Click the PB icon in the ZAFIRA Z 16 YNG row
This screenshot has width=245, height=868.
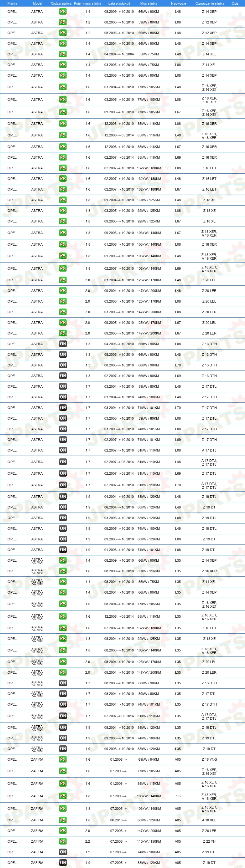63,759
